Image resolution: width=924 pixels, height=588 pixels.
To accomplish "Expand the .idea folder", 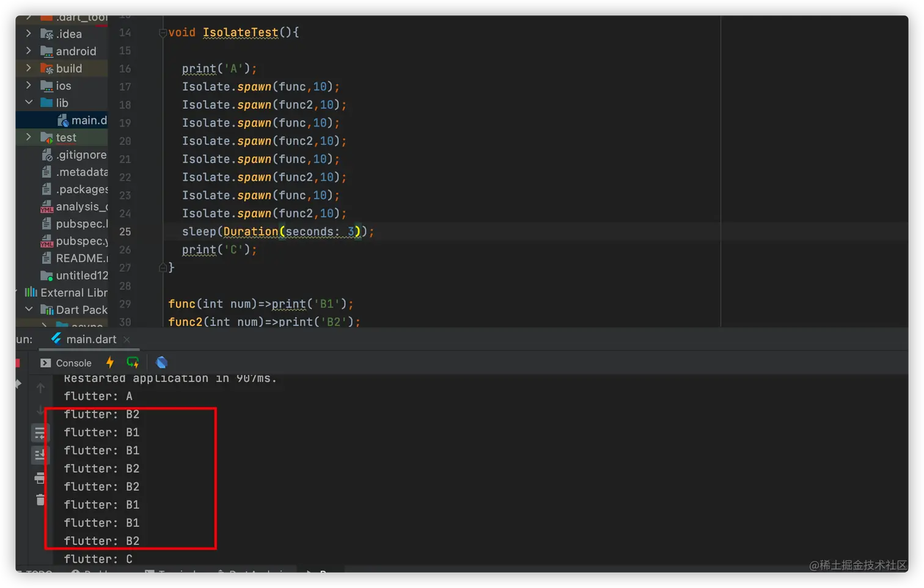I will [29, 34].
